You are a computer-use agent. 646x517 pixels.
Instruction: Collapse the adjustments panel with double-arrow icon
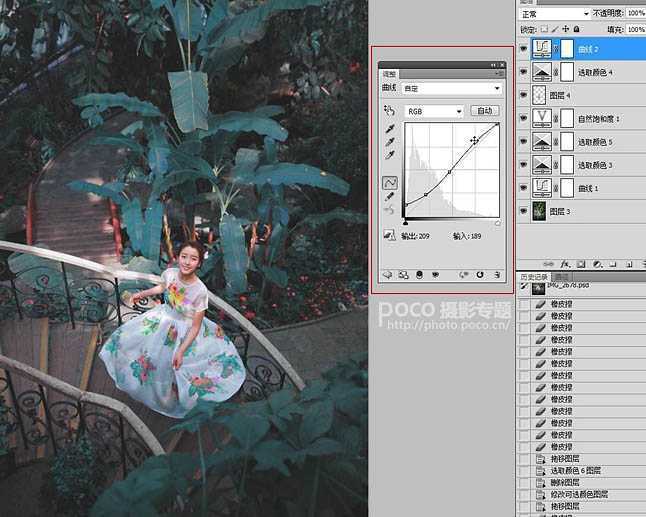click(x=493, y=65)
